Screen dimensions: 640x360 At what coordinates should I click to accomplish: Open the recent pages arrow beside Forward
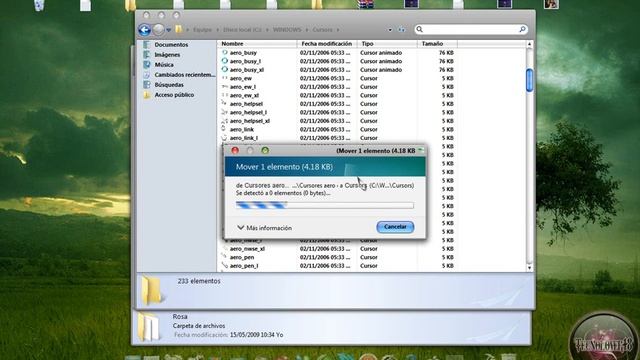(x=169, y=30)
